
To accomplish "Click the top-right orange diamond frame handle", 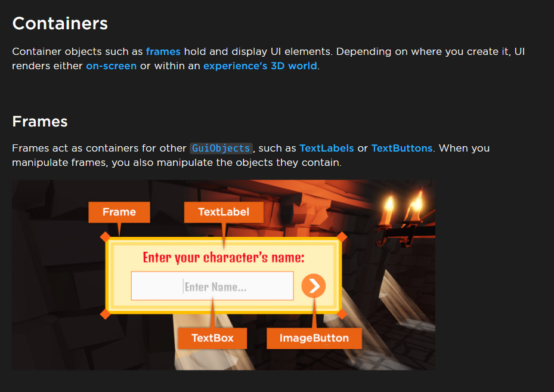I will tap(342, 237).
